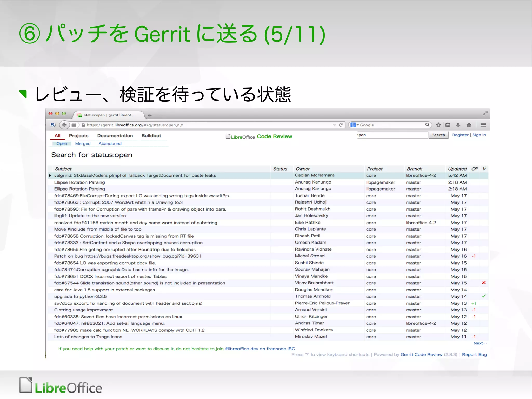Screen dimensions: 532x399
Task: Click the Subject column header
Action: pyautogui.click(x=63, y=169)
